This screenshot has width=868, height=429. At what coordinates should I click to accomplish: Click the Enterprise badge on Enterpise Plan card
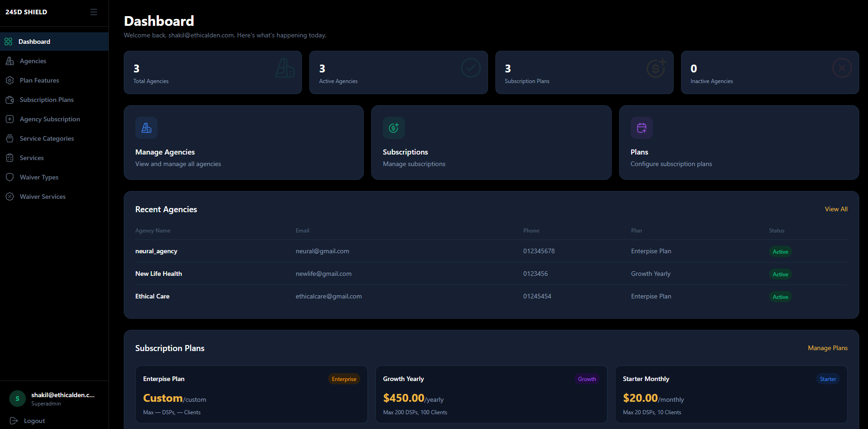coord(344,379)
